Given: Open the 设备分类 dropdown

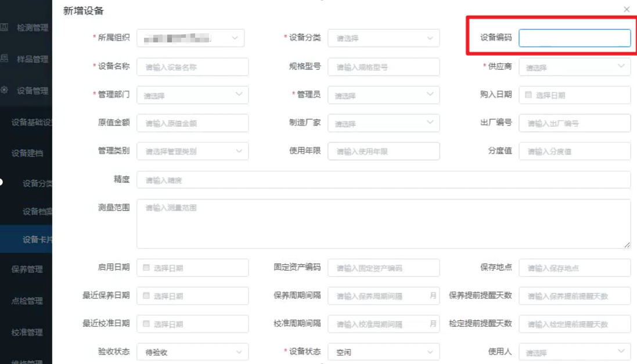Looking at the screenshot, I should pos(383,38).
